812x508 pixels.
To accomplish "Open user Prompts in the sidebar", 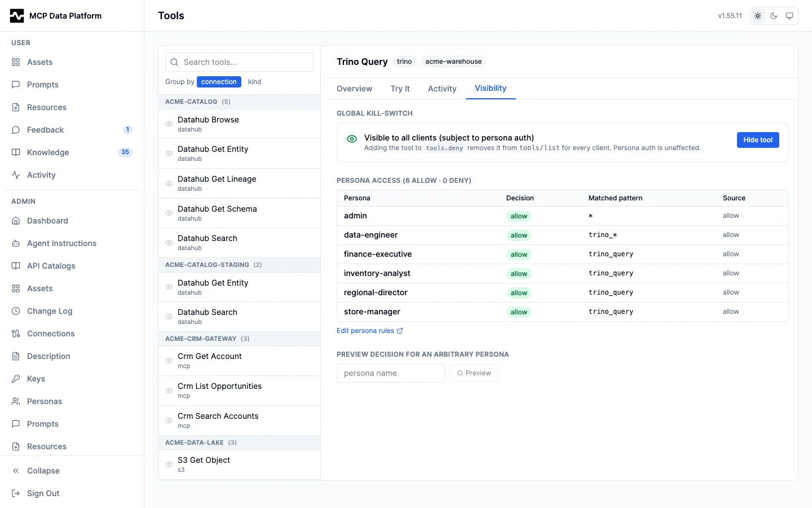I will (x=72, y=85).
